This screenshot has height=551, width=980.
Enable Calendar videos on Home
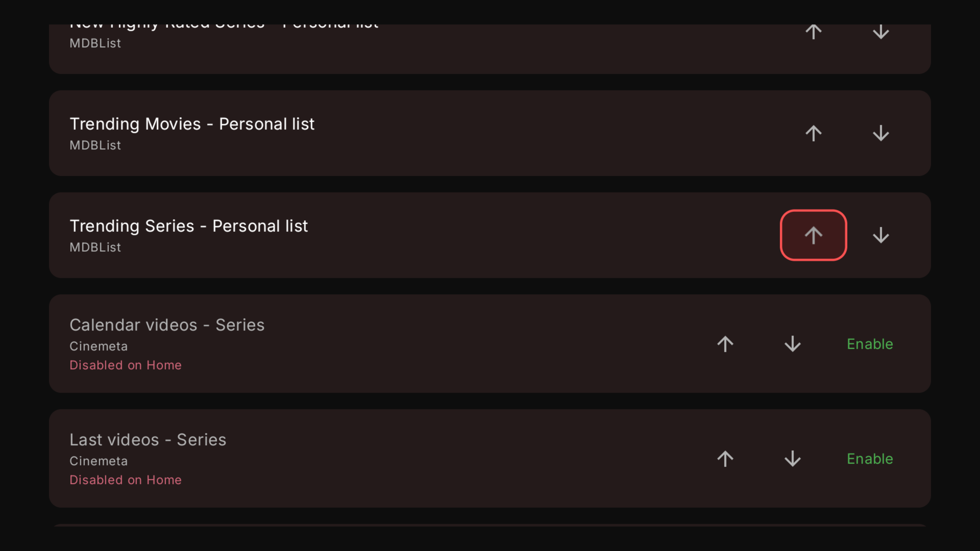pos(870,344)
